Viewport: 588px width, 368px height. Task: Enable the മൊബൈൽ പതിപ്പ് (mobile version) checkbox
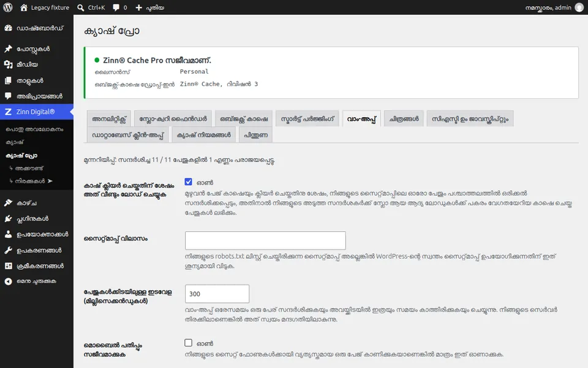click(x=188, y=343)
